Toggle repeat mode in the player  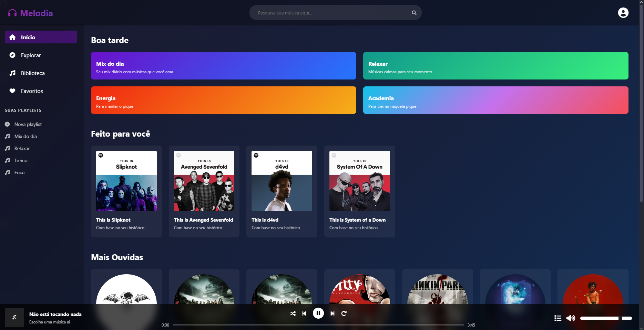coord(344,313)
